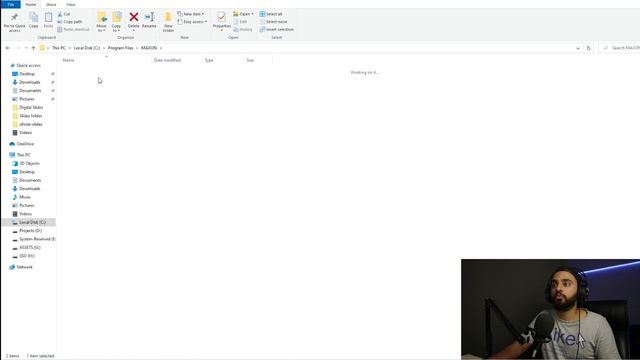Click the Copy path command
The image size is (640, 360).
70,22
